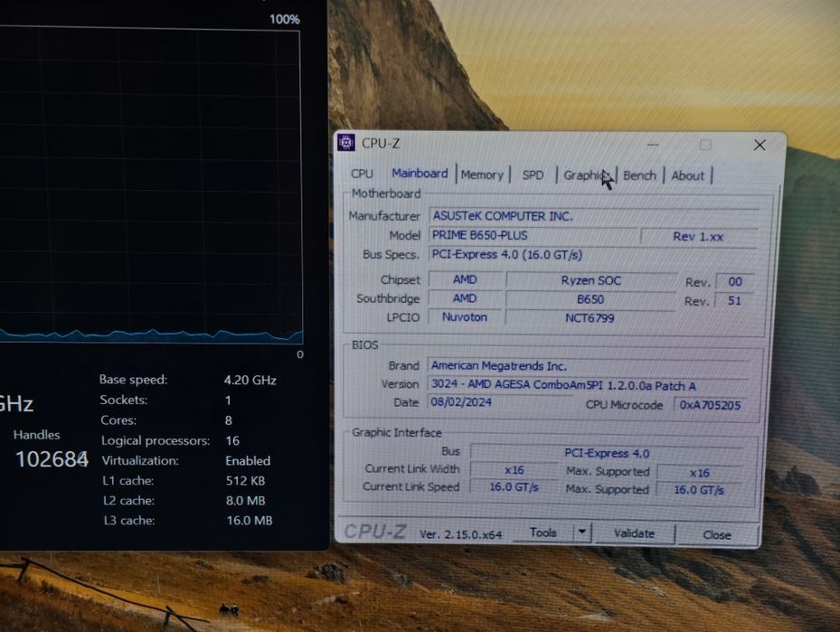Click the Current Link Speed 16.0 GT/s value
The height and width of the screenshot is (632, 840).
[514, 486]
